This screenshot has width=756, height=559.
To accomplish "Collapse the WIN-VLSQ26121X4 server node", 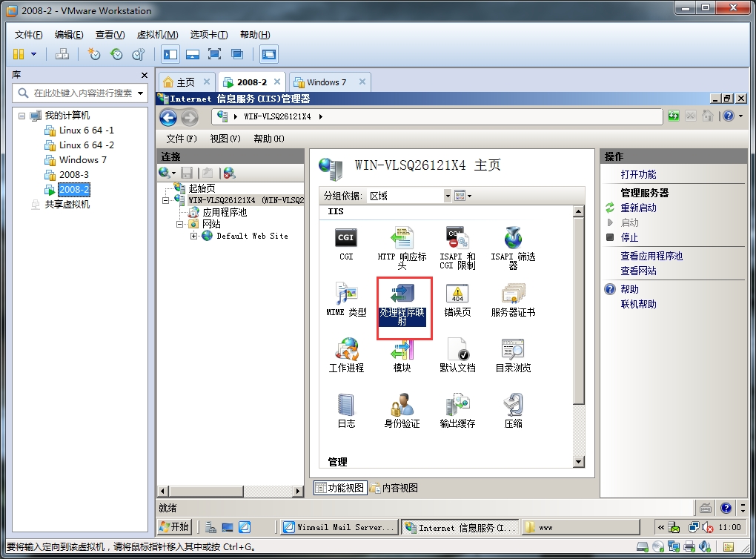I will pyautogui.click(x=165, y=200).
